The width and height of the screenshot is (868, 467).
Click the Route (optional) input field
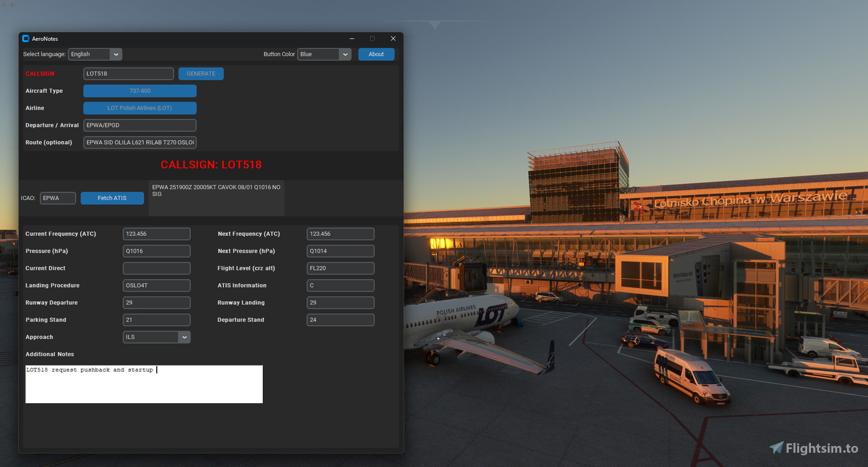[139, 142]
